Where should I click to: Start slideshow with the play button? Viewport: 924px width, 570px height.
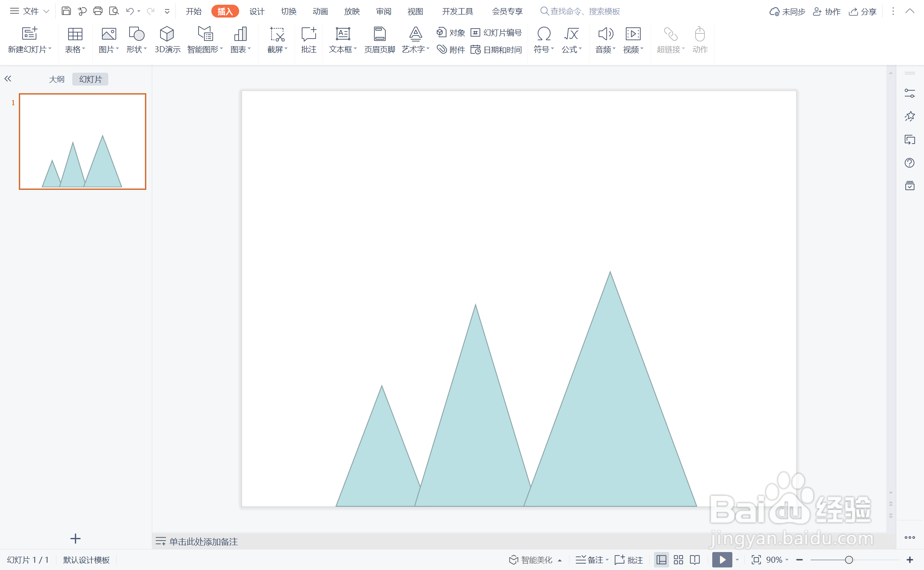(722, 560)
